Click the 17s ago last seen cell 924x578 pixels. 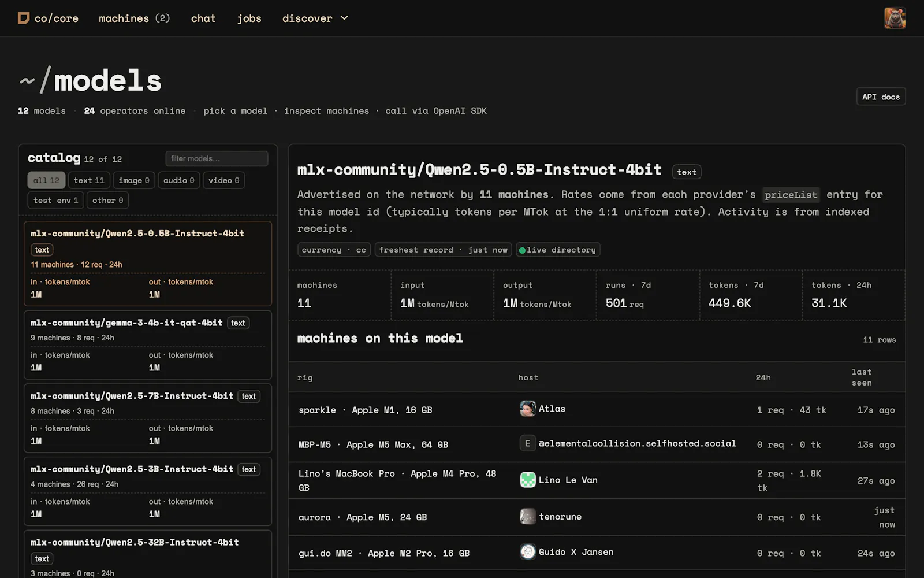coord(875,410)
